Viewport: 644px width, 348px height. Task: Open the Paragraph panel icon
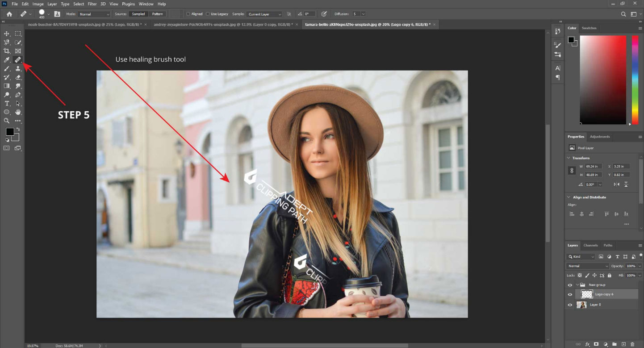click(557, 77)
